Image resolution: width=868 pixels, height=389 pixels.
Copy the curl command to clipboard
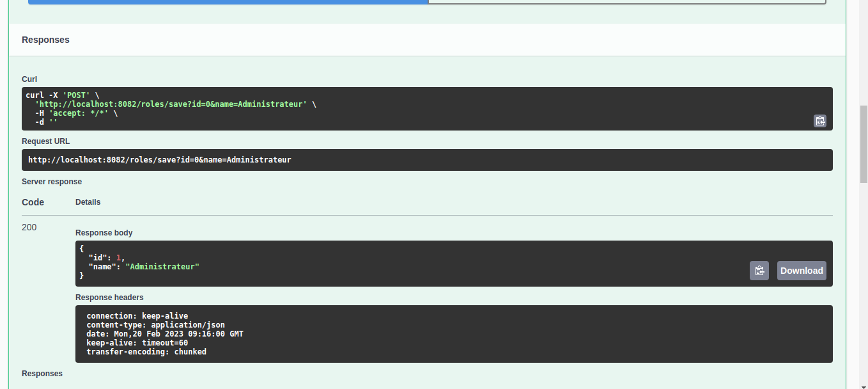point(820,120)
